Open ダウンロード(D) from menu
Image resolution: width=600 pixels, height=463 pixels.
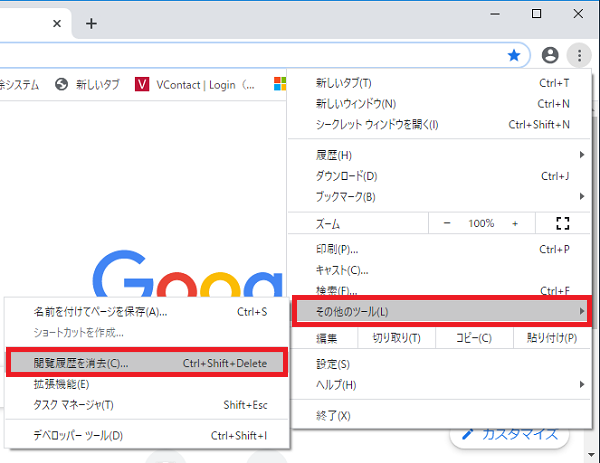point(439,176)
